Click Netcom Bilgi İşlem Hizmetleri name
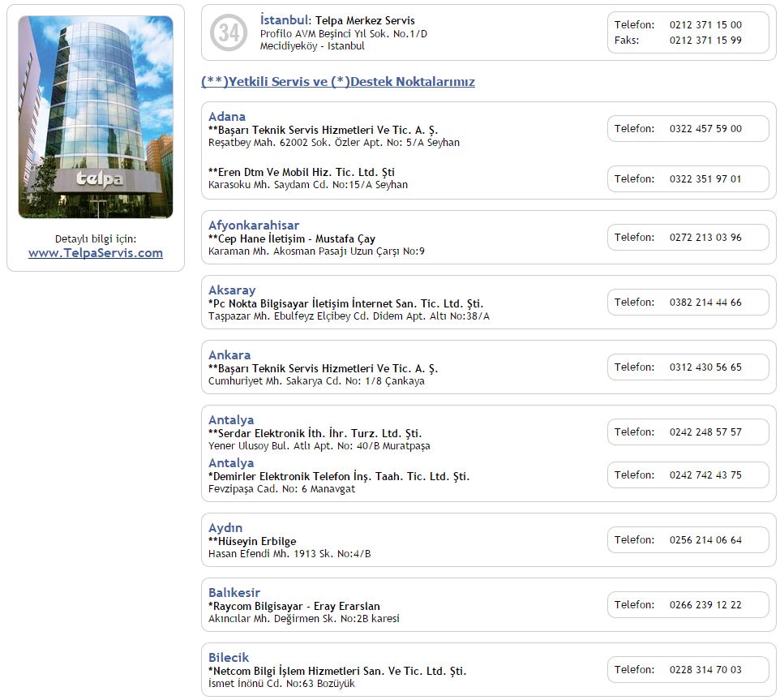The width and height of the screenshot is (780, 700). pos(337,671)
